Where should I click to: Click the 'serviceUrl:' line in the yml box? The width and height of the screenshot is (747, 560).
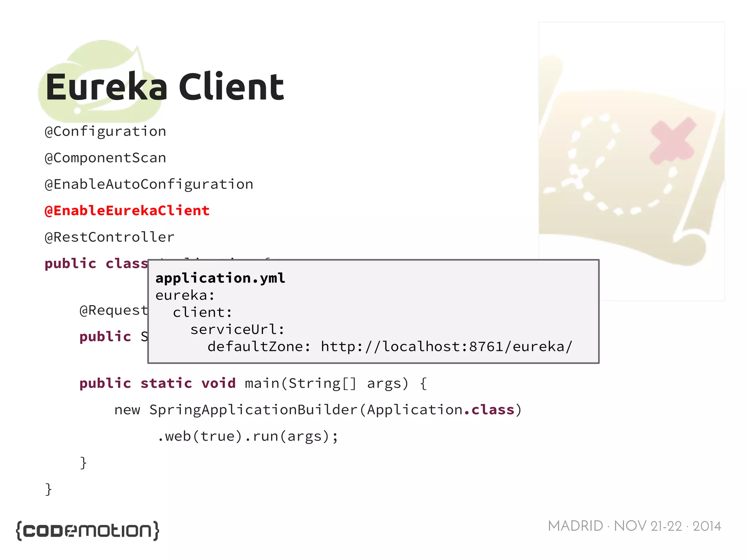[237, 330]
